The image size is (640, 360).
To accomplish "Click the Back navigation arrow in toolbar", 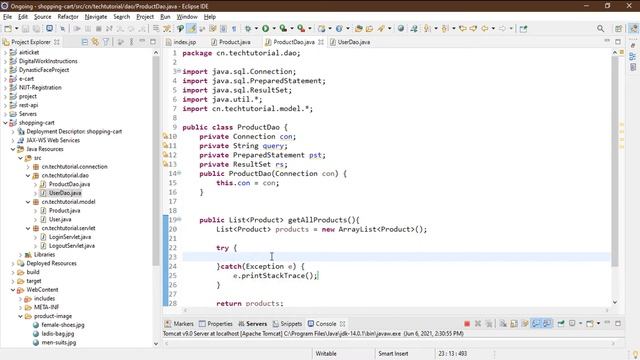I will click(484, 29).
